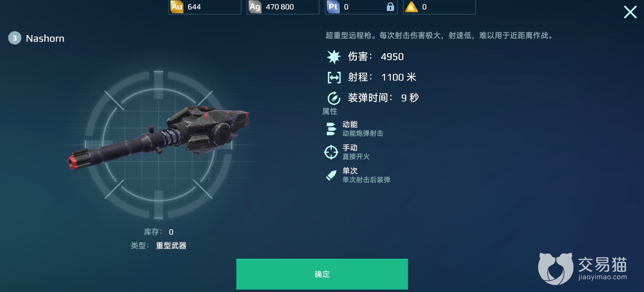Close the weapon info screen
This screenshot has width=644, height=292.
point(630,12)
